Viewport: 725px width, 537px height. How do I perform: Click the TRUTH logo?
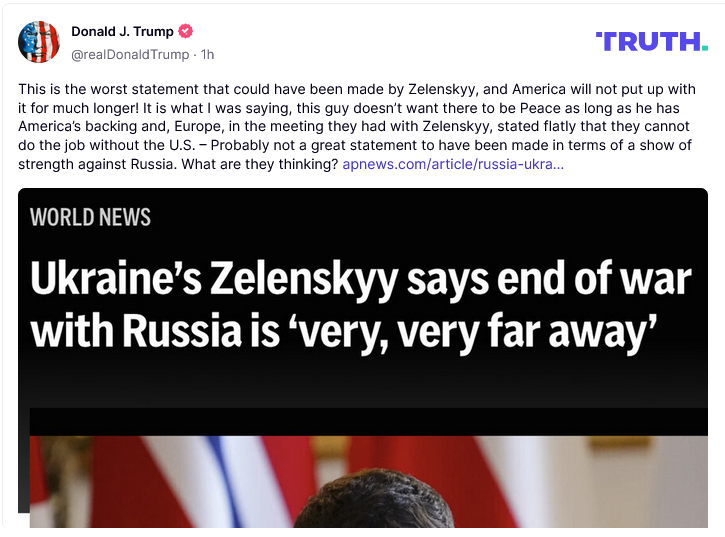[x=651, y=42]
